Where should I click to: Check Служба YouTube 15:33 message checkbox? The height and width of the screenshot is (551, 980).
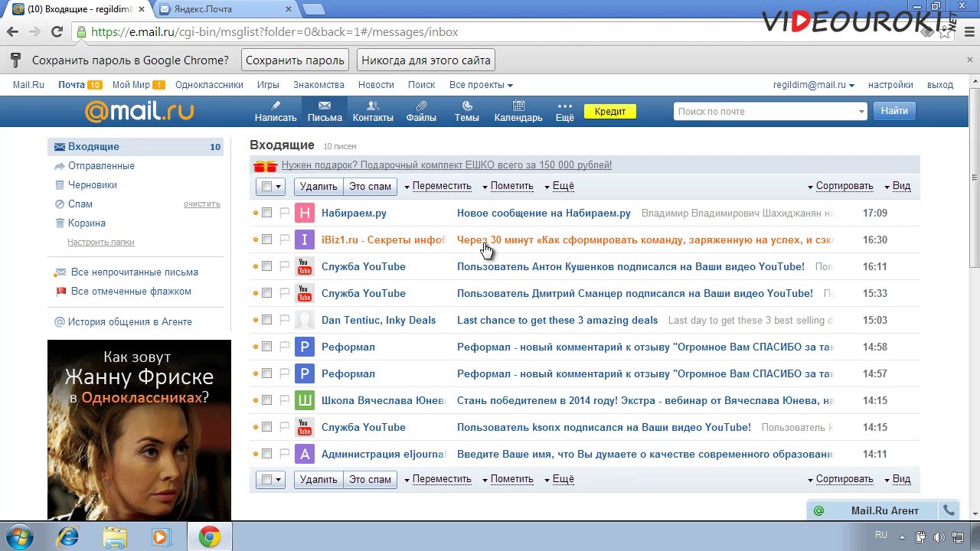pos(266,293)
